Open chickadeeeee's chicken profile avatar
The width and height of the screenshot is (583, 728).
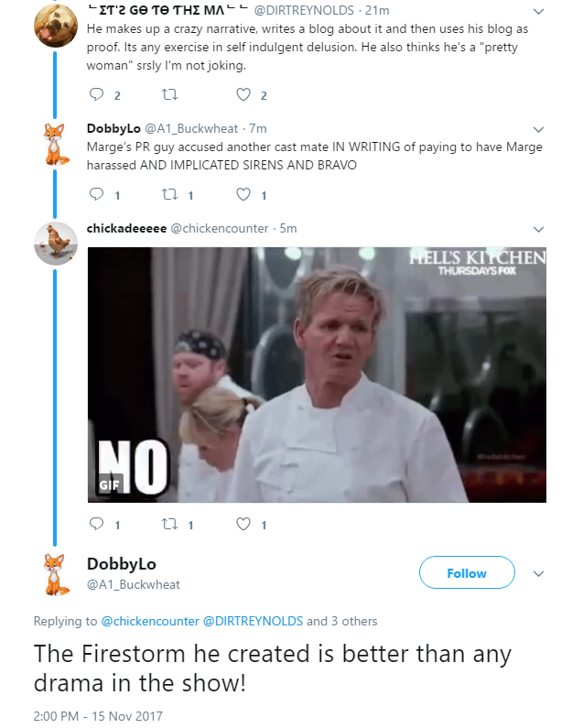coord(56,244)
